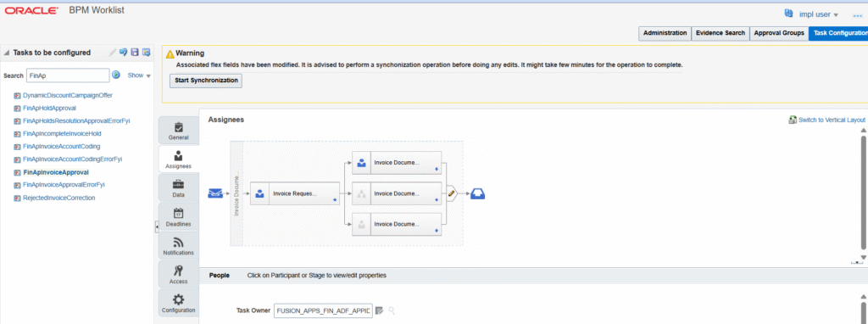
Task: Open the General side tab
Action: [x=178, y=131]
